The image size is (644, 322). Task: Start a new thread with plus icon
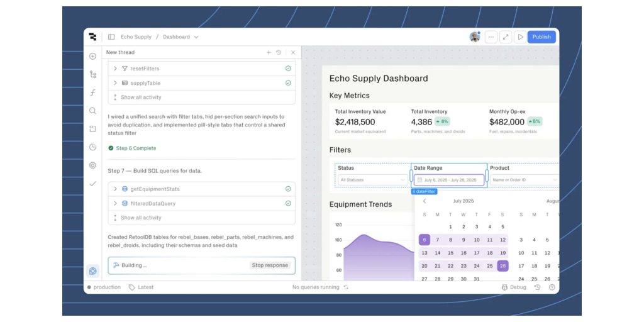coord(269,53)
